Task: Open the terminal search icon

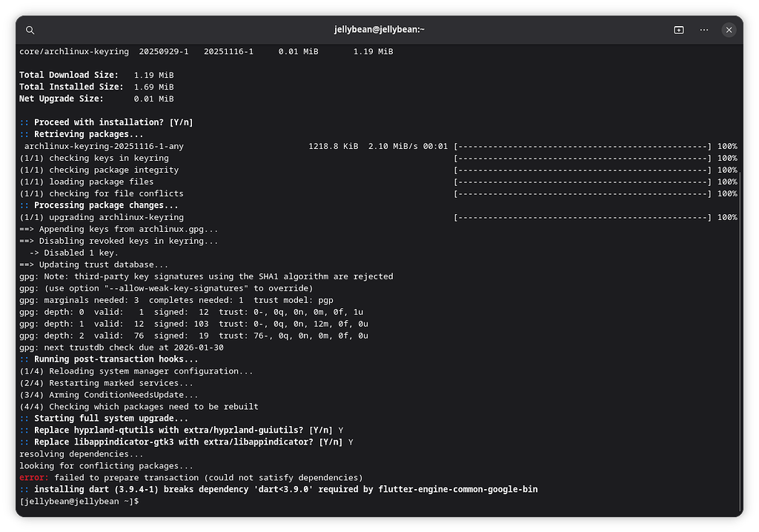Action: click(30, 30)
